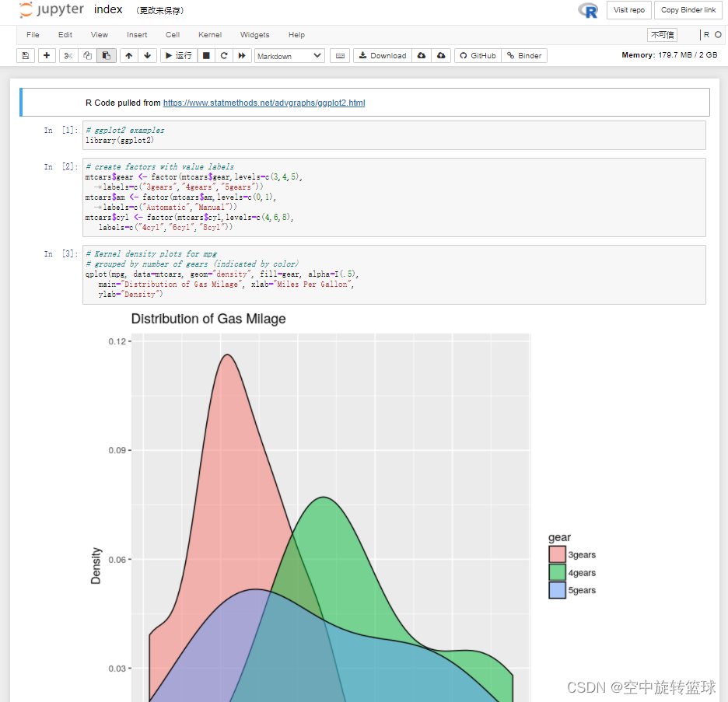Click inside the create factors code cell
Viewport: 728px width, 702px height.
394,197
